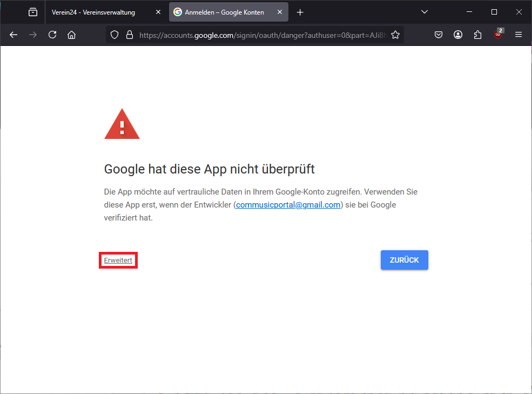Bookmark this page with the star

[395, 35]
